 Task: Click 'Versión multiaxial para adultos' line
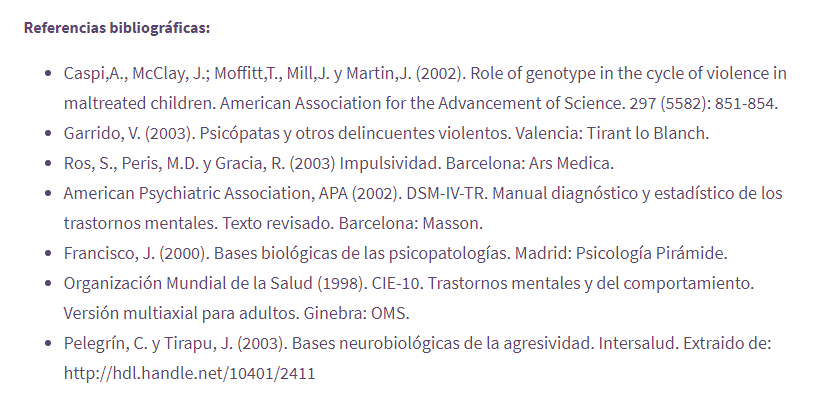(236, 313)
